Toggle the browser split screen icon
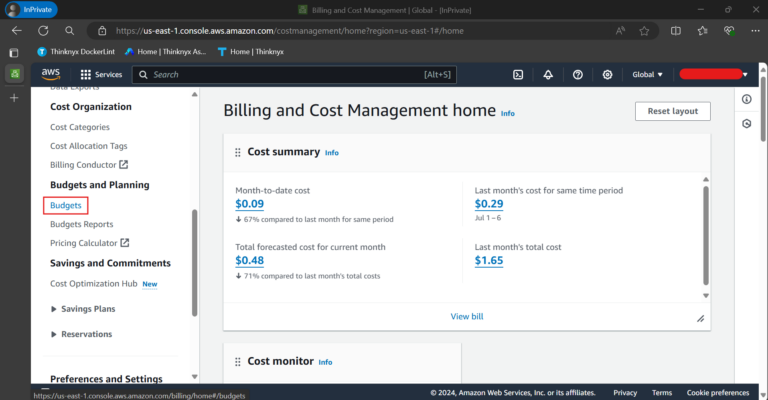Image resolution: width=768 pixels, height=400 pixels. point(676,31)
